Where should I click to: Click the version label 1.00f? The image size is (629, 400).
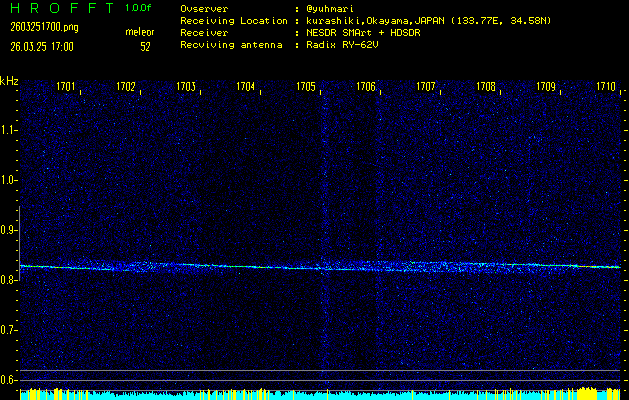pos(138,8)
